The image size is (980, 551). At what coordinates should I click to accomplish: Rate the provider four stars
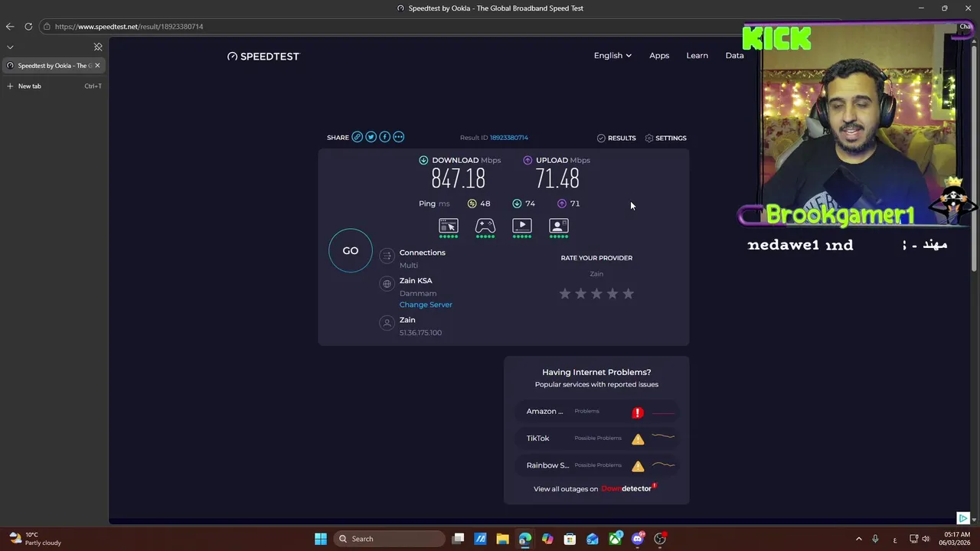[x=612, y=293]
